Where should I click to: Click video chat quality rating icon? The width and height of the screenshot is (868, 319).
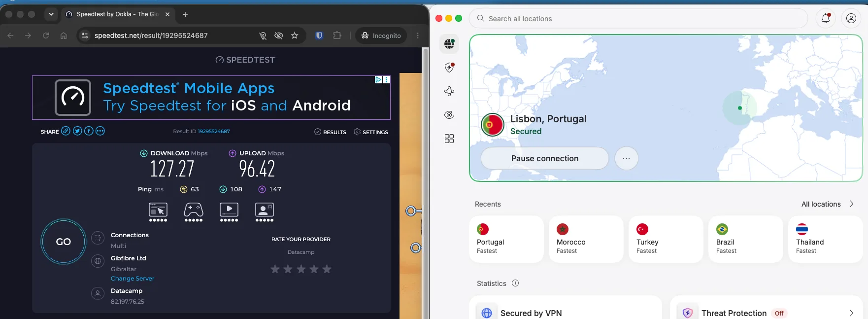265,212
